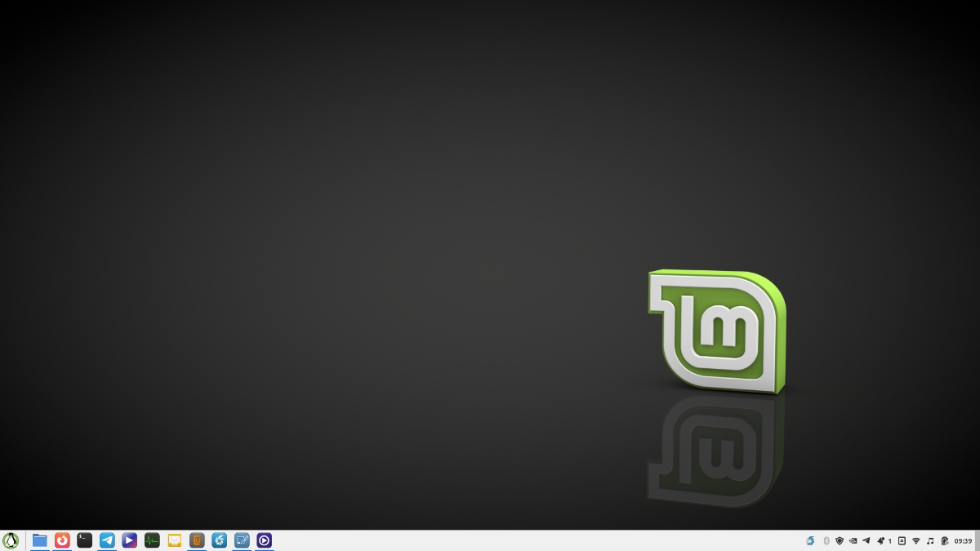Open the blue media player launcher
980x551 pixels.
129,540
